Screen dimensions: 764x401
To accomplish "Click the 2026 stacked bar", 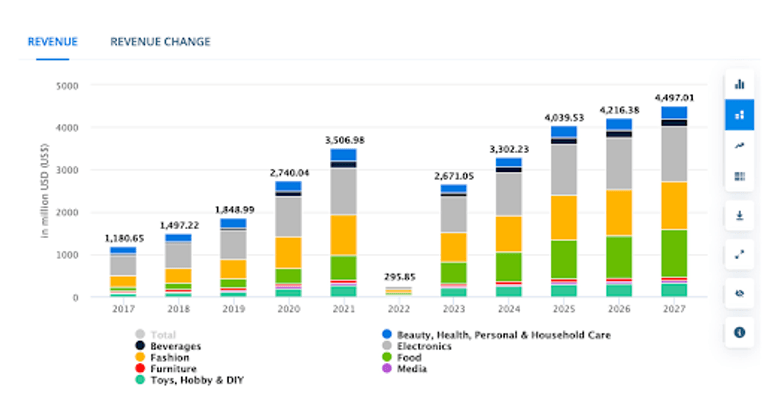I will click(619, 208).
